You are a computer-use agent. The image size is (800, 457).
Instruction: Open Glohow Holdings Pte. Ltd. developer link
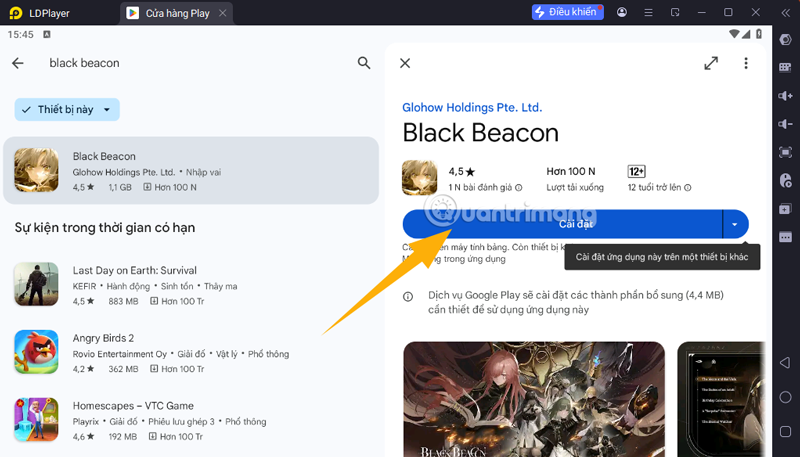click(x=472, y=108)
